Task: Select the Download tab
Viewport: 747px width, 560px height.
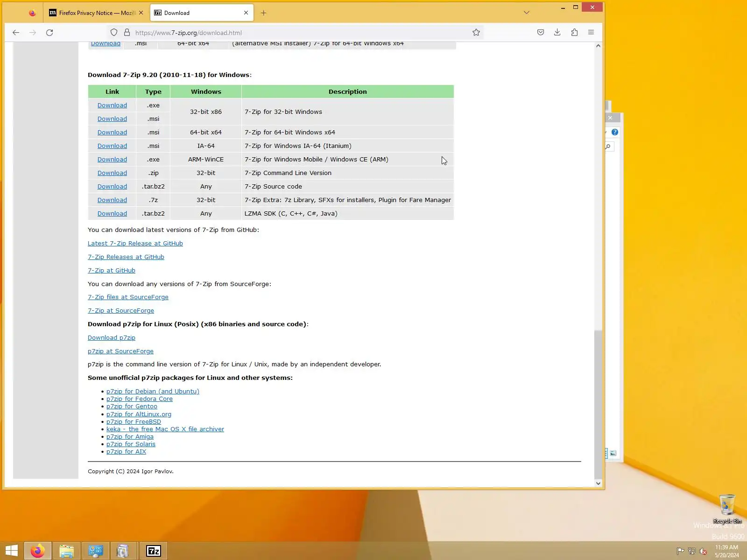Action: [x=202, y=13]
